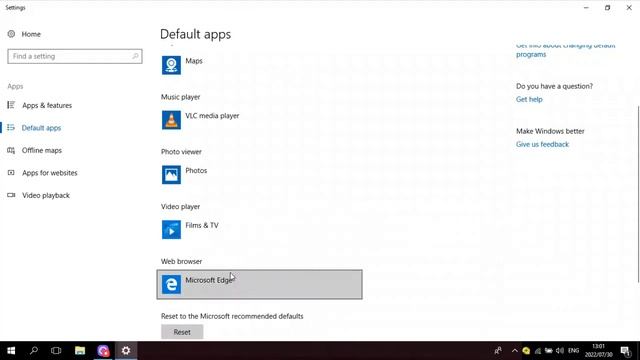Open the purple recorder app in taskbar

point(103,351)
